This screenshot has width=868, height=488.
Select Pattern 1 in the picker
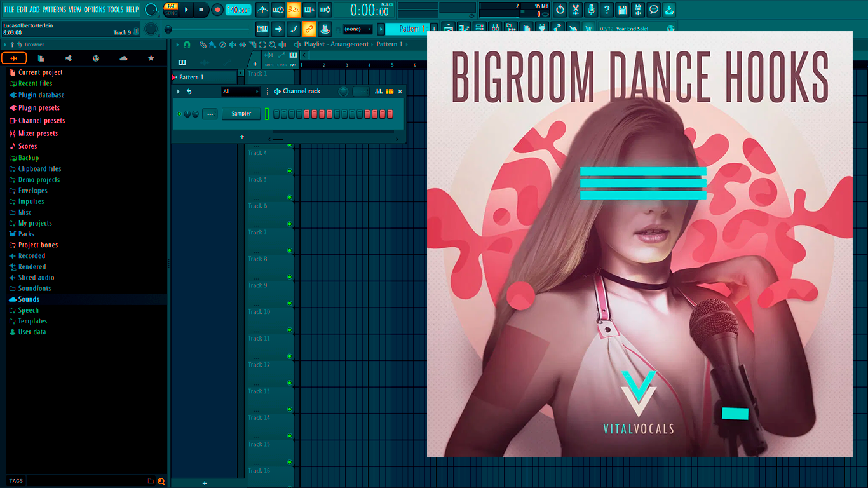[x=203, y=77]
